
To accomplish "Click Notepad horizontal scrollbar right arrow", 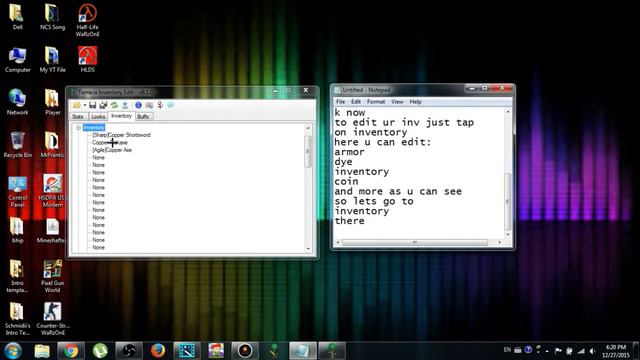I will pos(500,242).
